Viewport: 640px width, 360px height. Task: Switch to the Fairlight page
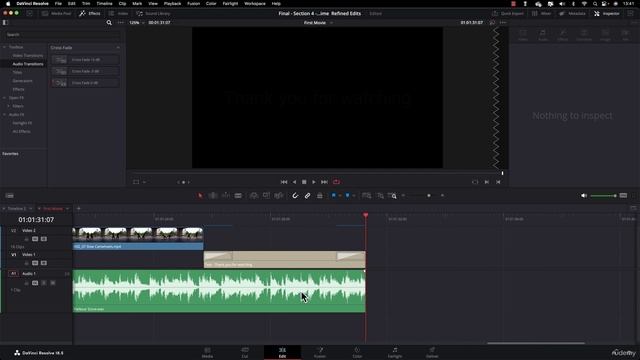tap(395, 352)
